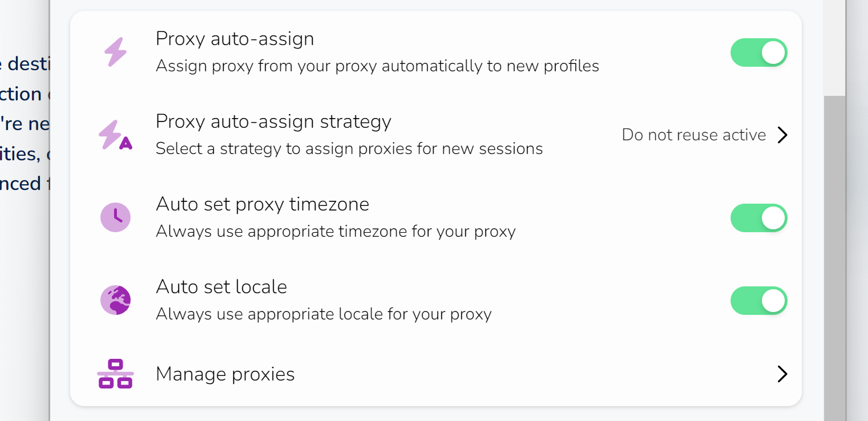Click the Auto set proxy timezone label

(x=262, y=204)
